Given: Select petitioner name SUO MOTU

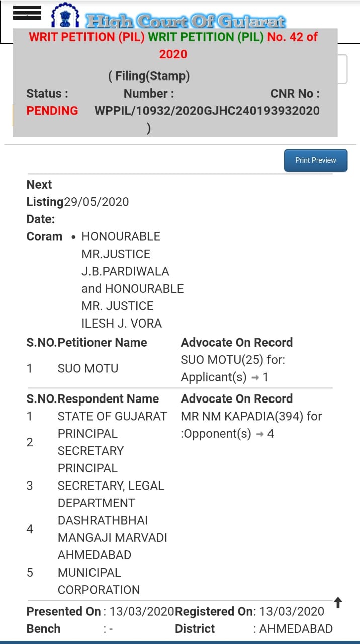Looking at the screenshot, I should pos(88,368).
